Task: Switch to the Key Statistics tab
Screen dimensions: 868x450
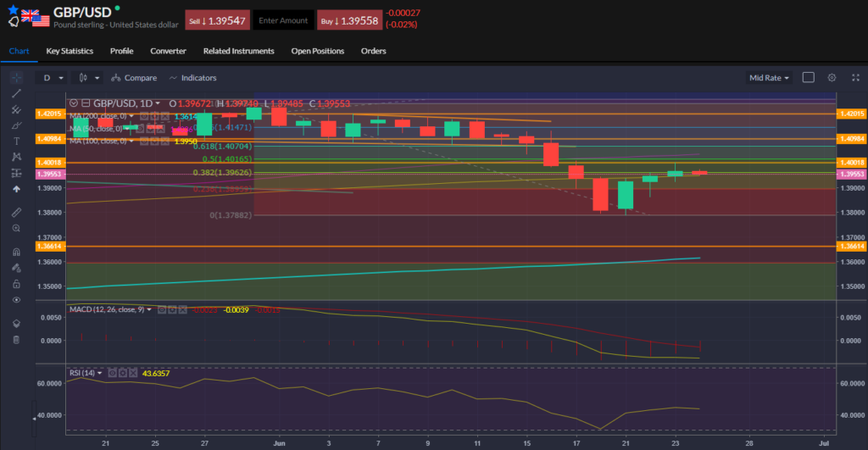Action: pos(70,51)
